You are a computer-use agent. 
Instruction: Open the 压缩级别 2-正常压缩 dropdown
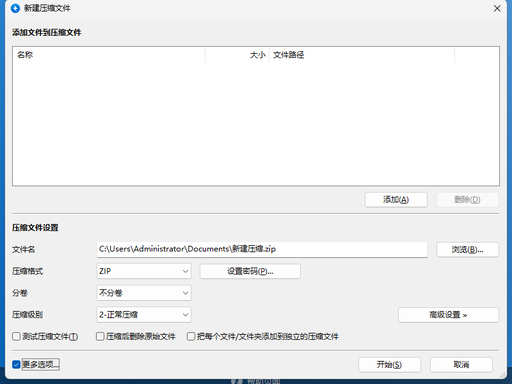(x=144, y=315)
